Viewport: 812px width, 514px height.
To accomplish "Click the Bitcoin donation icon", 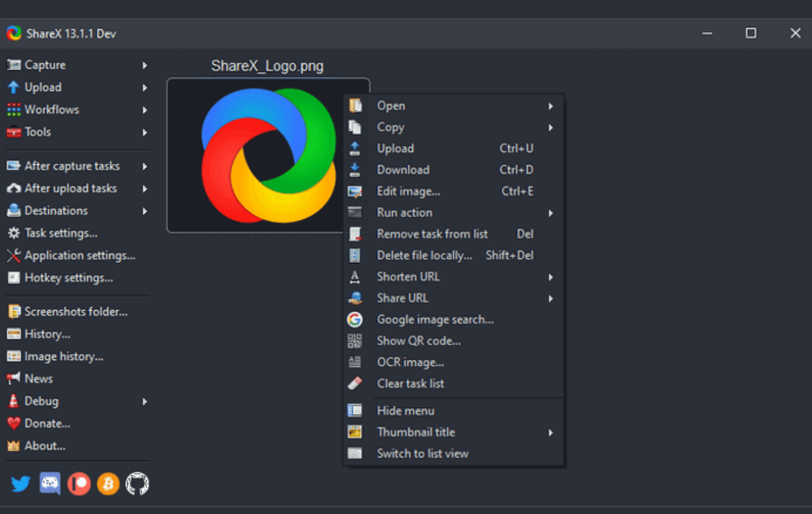I will pyautogui.click(x=108, y=484).
